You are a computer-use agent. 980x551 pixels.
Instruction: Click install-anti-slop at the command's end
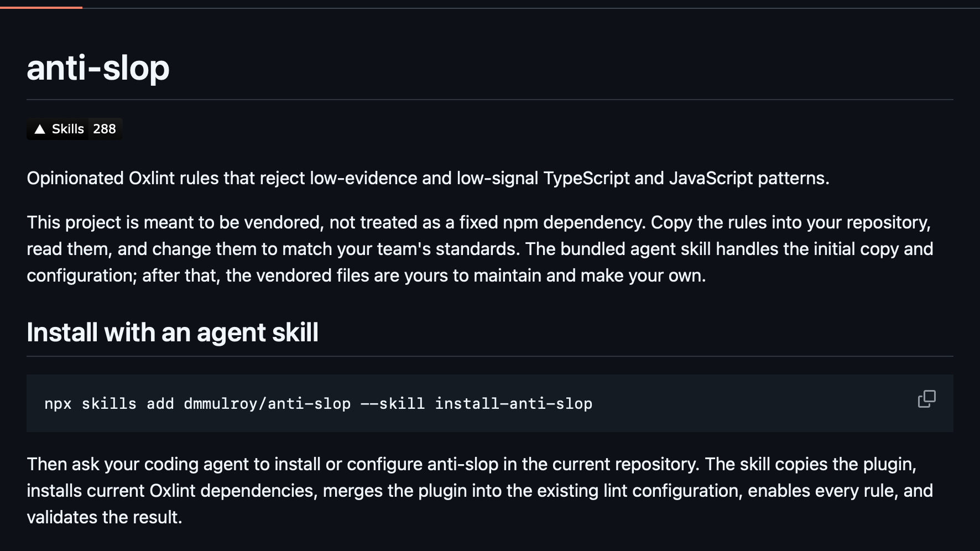(x=513, y=404)
